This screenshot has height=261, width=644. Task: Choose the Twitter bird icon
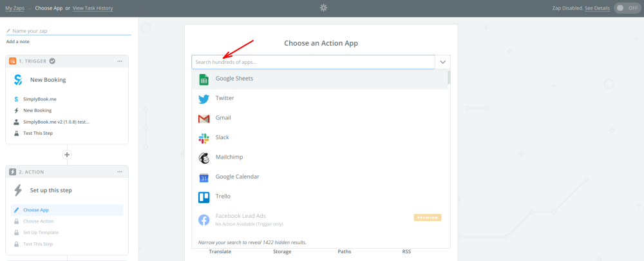click(204, 99)
